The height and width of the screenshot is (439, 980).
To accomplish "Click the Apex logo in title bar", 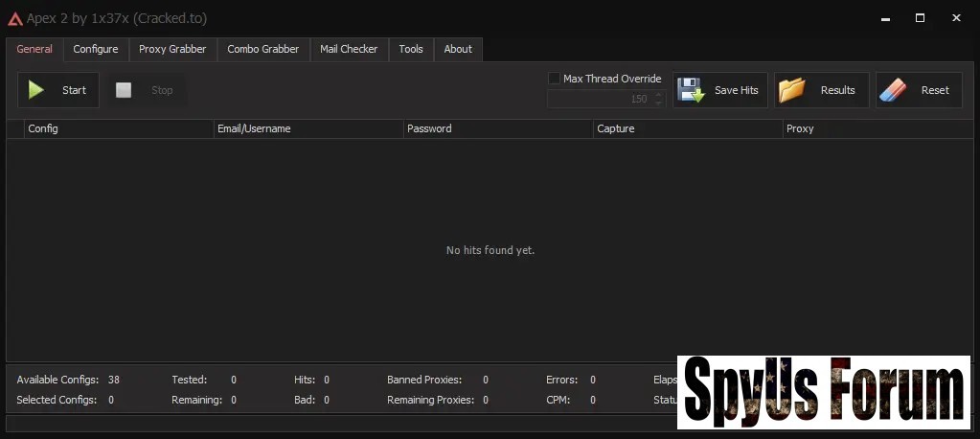I will click(x=14, y=18).
